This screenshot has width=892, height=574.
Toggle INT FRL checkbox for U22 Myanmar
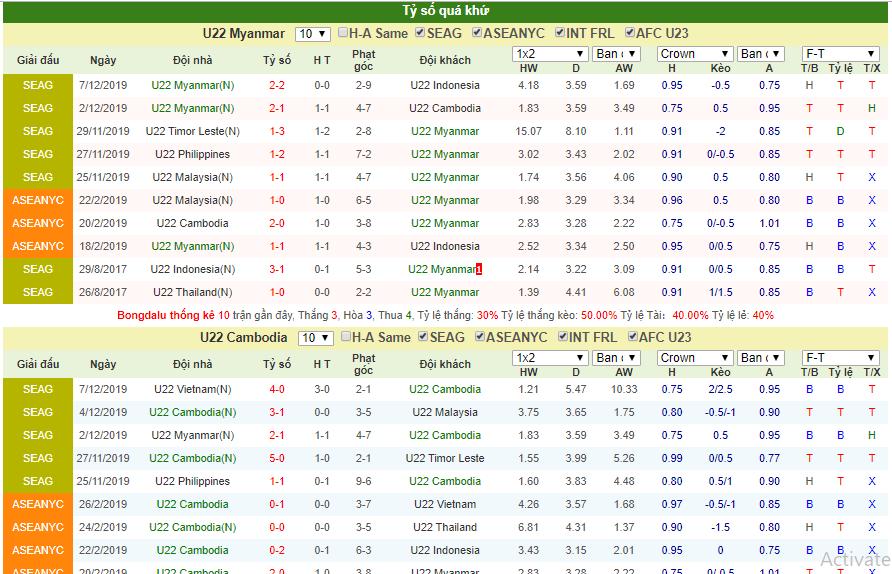[560, 32]
